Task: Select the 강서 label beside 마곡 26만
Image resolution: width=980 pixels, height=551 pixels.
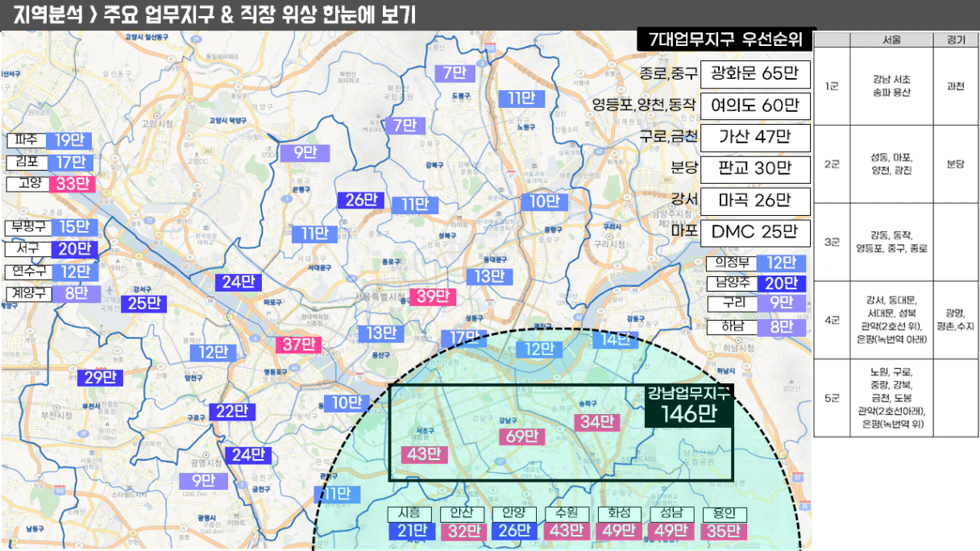Action: click(683, 200)
